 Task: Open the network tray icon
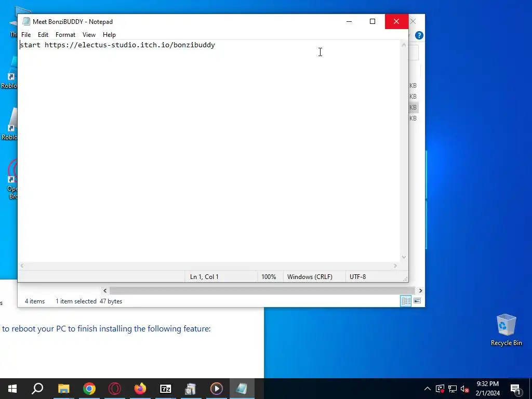pyautogui.click(x=453, y=389)
